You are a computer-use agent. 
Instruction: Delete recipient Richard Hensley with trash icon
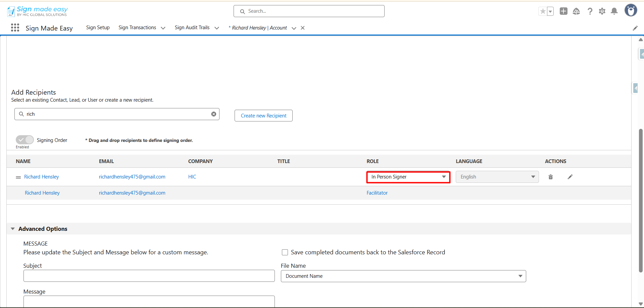[x=551, y=177]
